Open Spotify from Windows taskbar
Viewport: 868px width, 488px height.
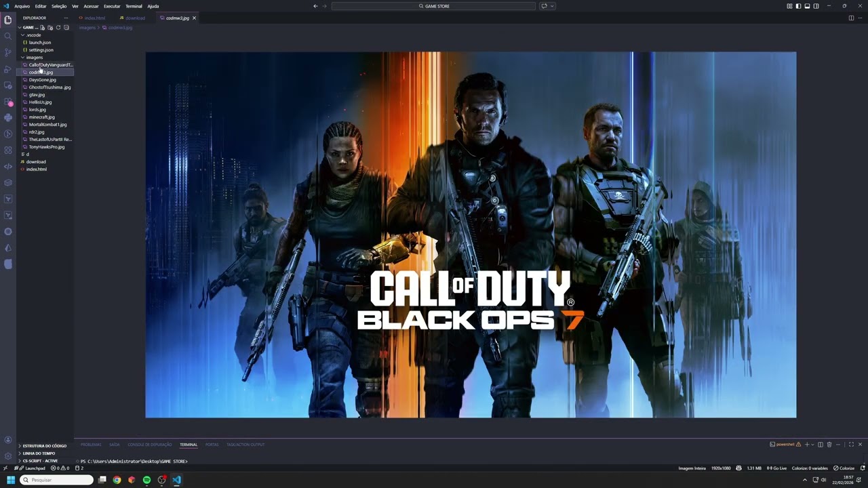click(146, 480)
